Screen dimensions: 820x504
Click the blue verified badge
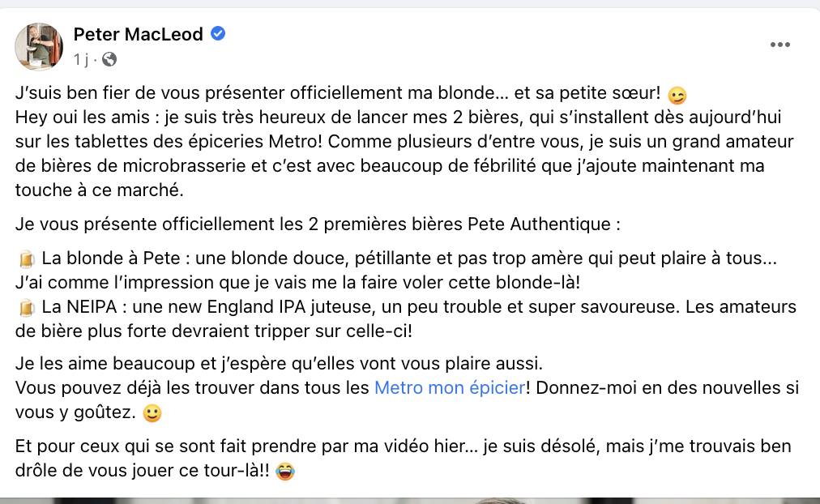[218, 34]
